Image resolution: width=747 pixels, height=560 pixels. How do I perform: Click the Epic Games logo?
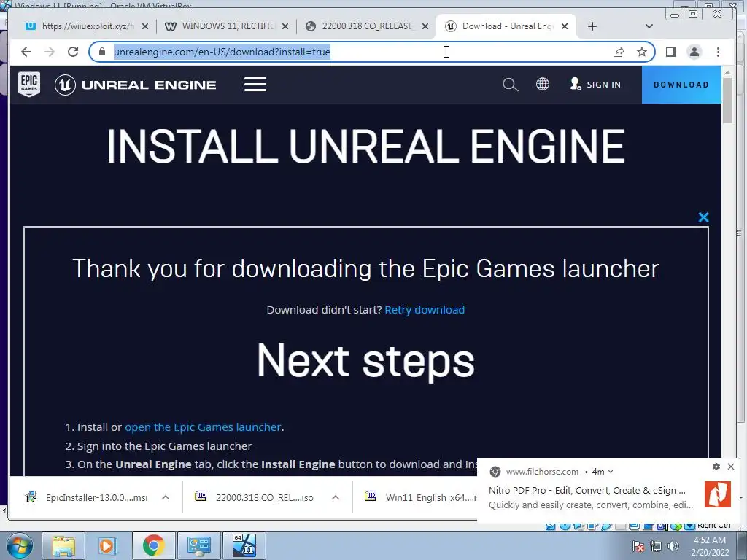29,85
